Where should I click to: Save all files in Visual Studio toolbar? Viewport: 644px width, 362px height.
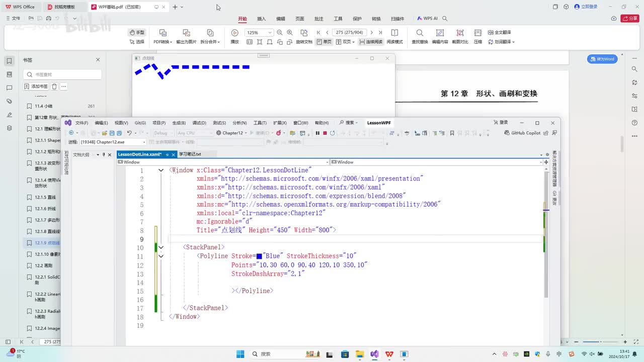tap(119, 133)
